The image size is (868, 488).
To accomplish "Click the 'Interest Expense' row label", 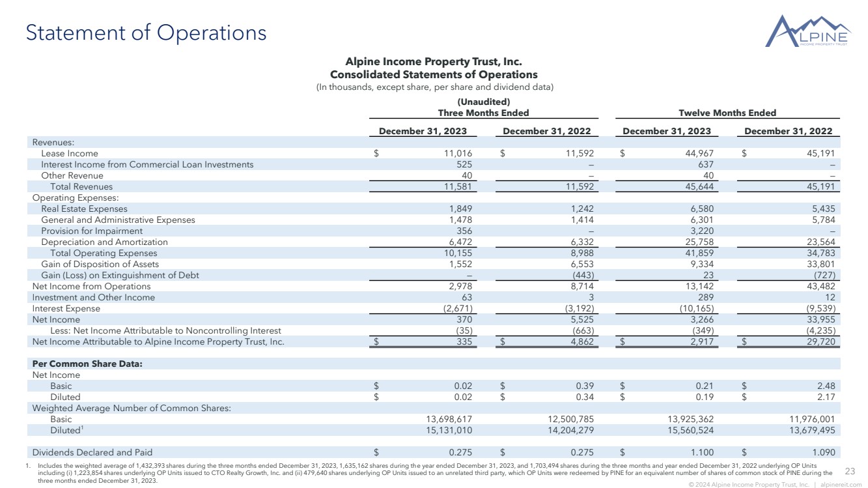I will pos(66,308).
